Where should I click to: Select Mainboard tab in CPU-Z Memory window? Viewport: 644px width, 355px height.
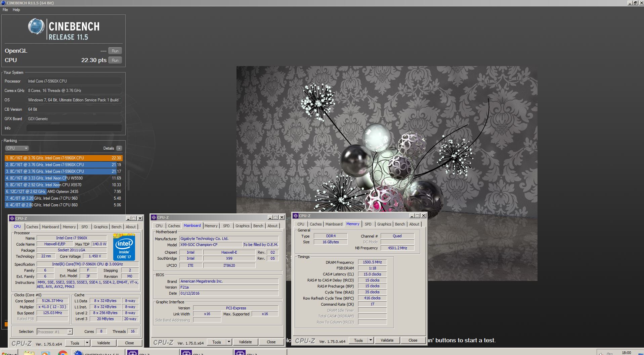pyautogui.click(x=334, y=224)
